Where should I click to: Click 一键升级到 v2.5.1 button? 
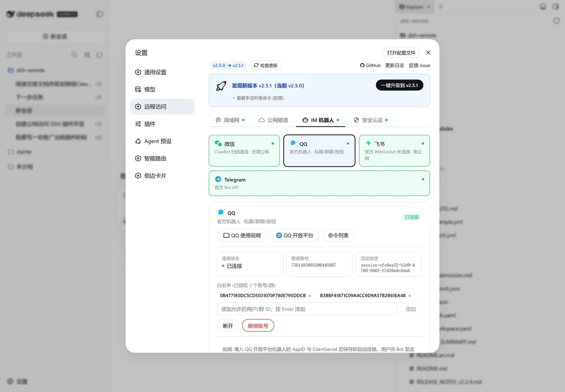pos(399,85)
